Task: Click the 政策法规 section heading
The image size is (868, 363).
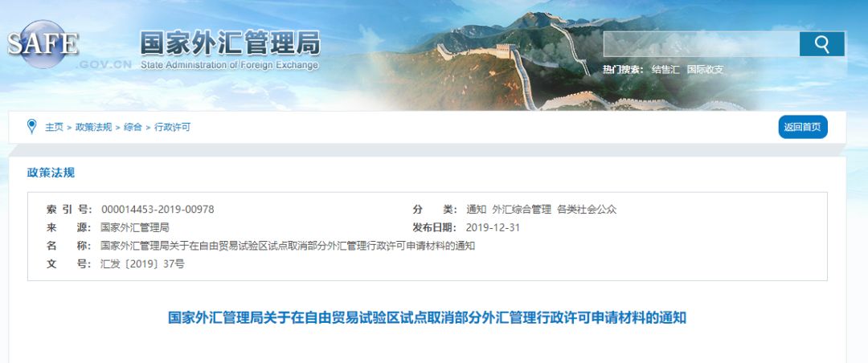Action: click(x=51, y=173)
